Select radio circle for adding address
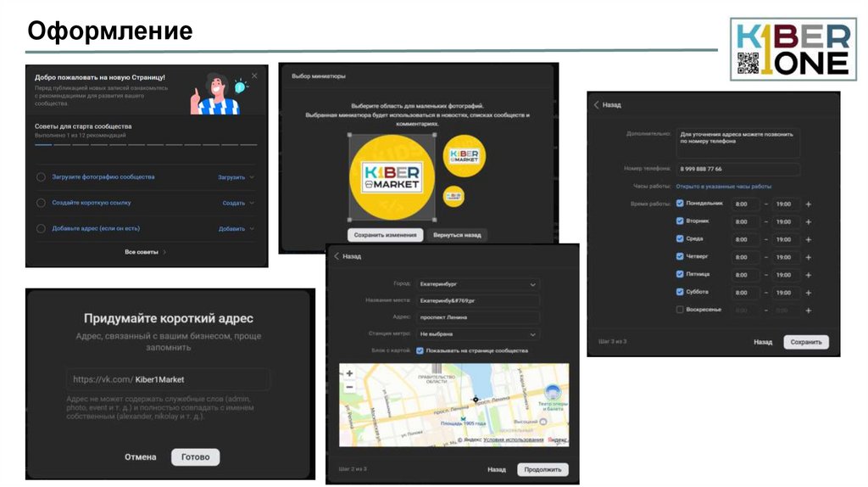 click(41, 228)
